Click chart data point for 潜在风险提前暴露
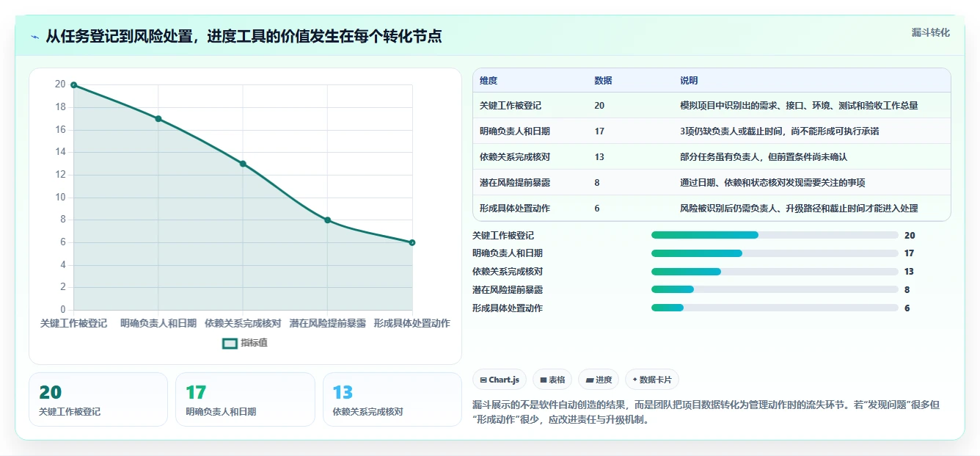 click(328, 220)
